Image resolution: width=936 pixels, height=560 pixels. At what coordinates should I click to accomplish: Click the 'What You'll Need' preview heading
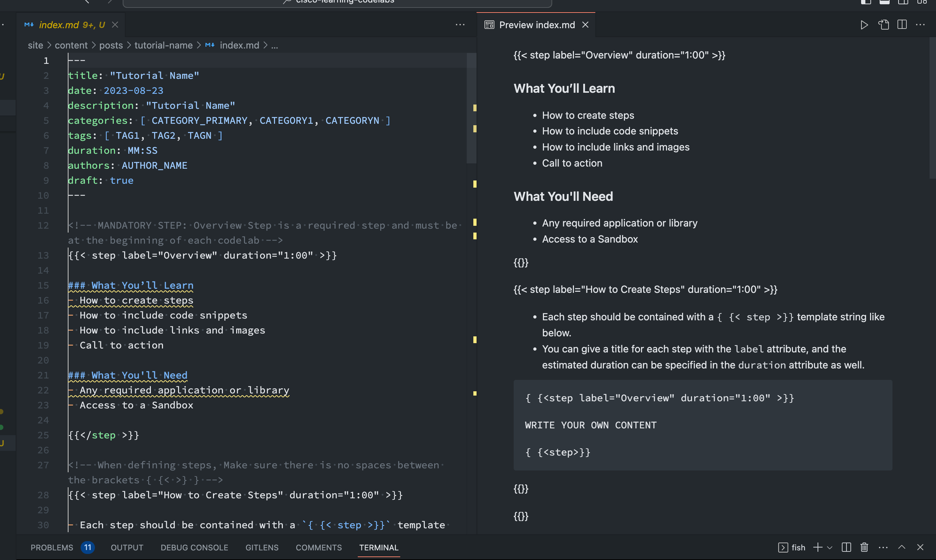click(563, 196)
